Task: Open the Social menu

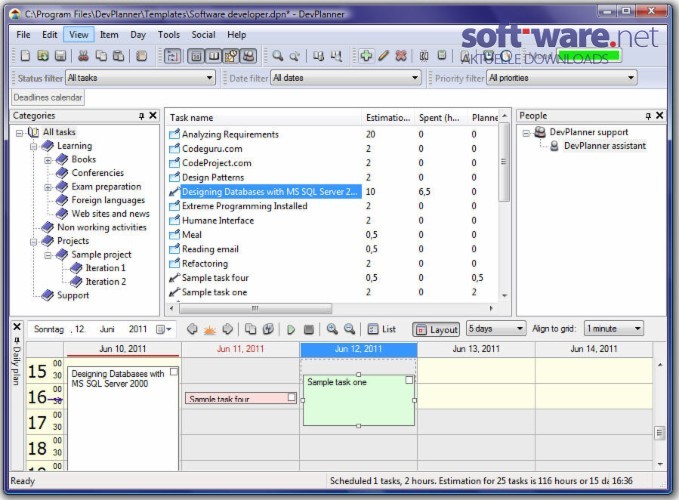Action: [x=203, y=35]
